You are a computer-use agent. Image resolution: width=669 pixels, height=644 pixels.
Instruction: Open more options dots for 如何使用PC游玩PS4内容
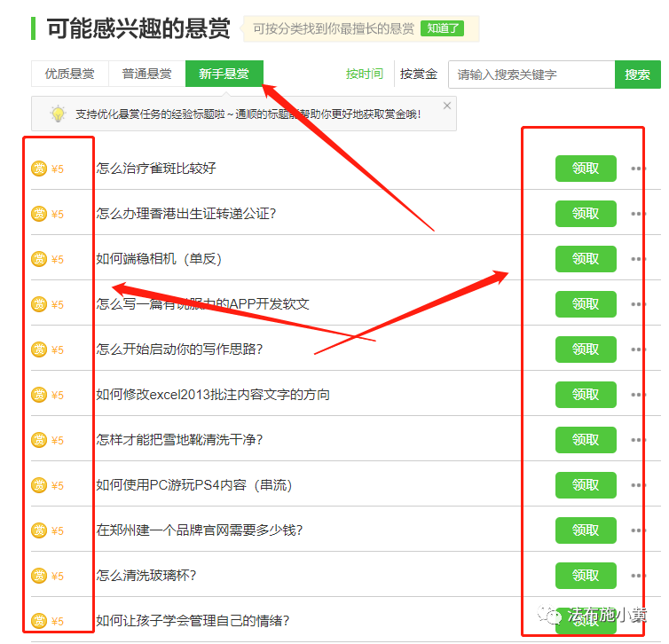pos(636,485)
